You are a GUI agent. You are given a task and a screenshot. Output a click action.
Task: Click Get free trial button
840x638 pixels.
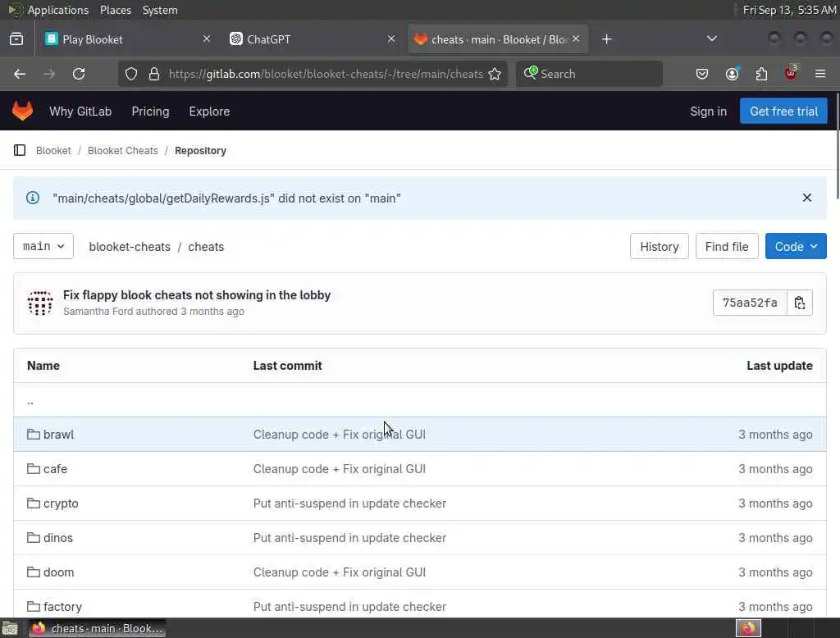coord(783,111)
